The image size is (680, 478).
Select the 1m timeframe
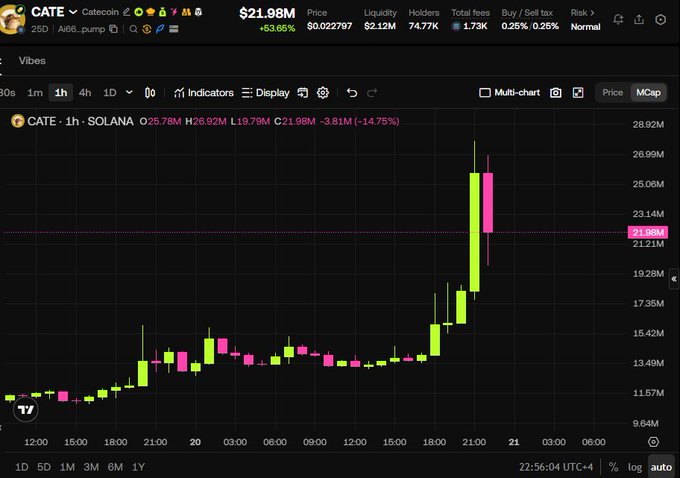35,92
